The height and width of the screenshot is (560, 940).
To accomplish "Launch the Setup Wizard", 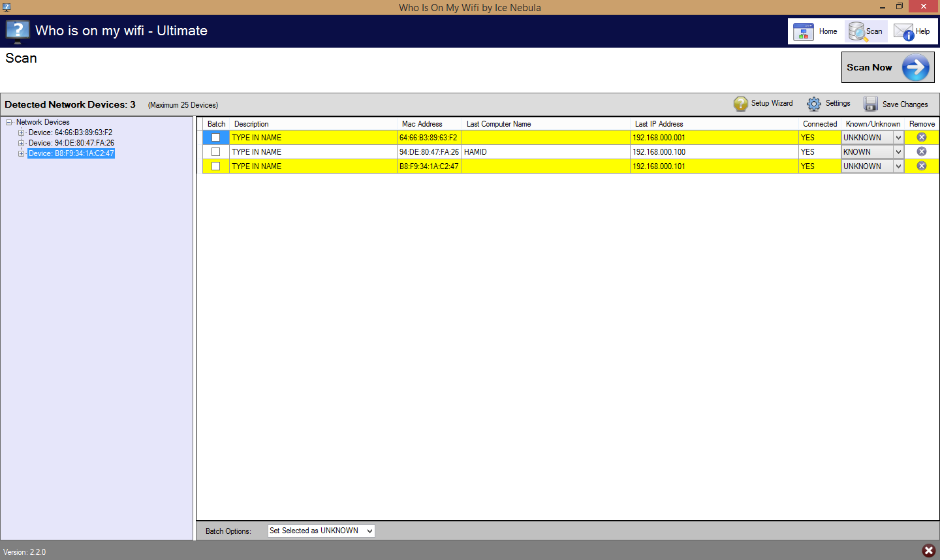I will point(764,104).
